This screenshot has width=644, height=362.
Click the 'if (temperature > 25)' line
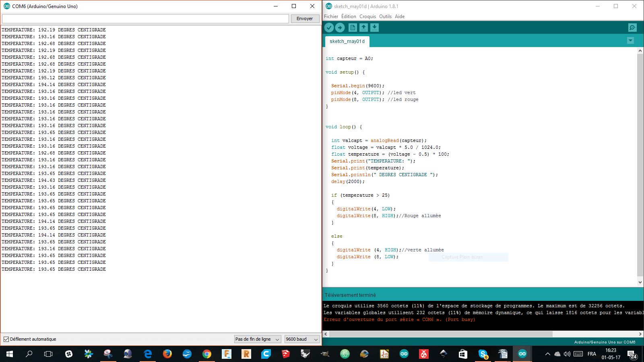(361, 195)
